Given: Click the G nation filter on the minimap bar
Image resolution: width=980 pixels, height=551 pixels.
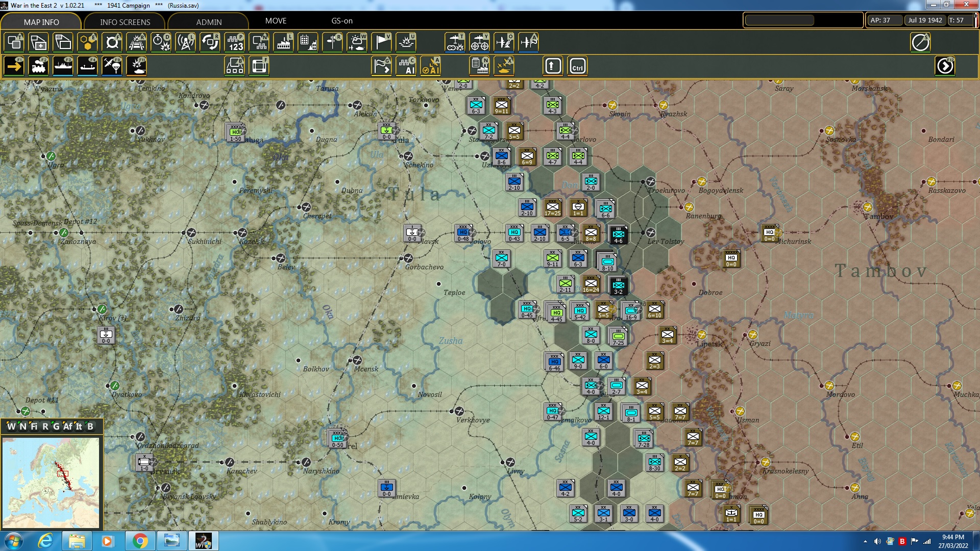Looking at the screenshot, I should [56, 427].
